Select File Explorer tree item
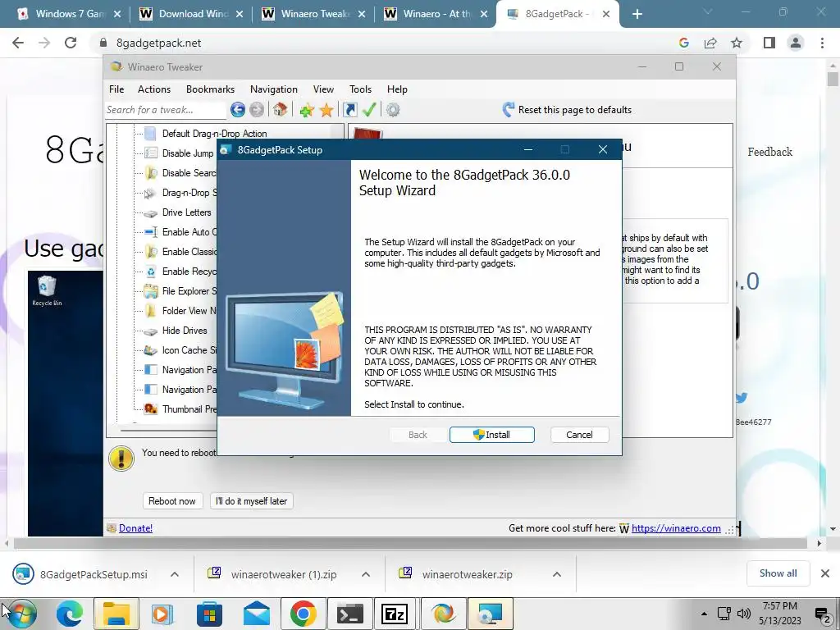 coord(189,291)
